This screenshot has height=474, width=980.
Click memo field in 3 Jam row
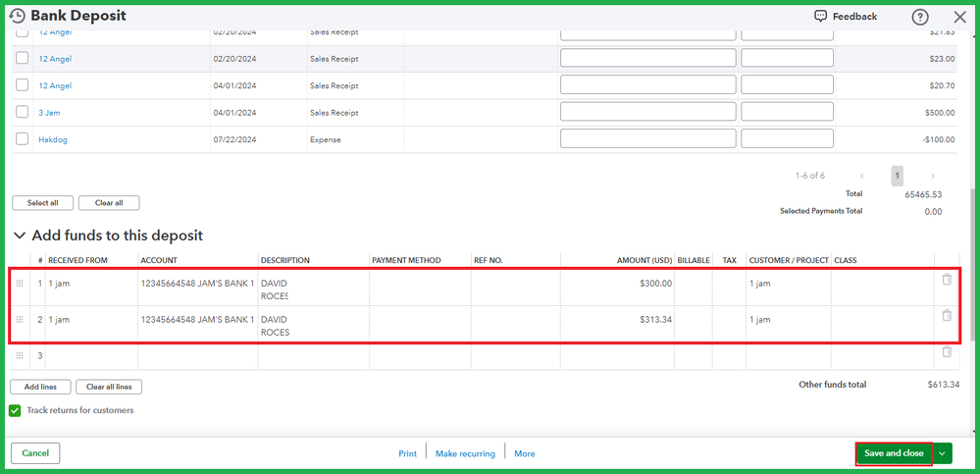click(648, 112)
